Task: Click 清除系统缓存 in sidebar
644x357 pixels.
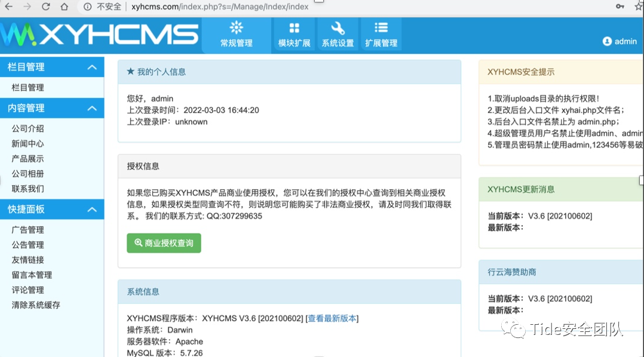Action: pyautogui.click(x=36, y=305)
